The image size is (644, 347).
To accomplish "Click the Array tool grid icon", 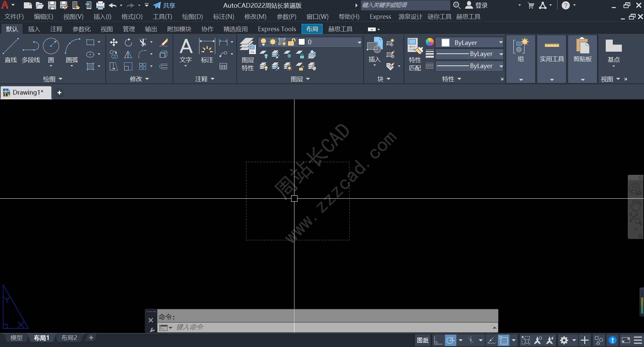I will click(x=143, y=66).
